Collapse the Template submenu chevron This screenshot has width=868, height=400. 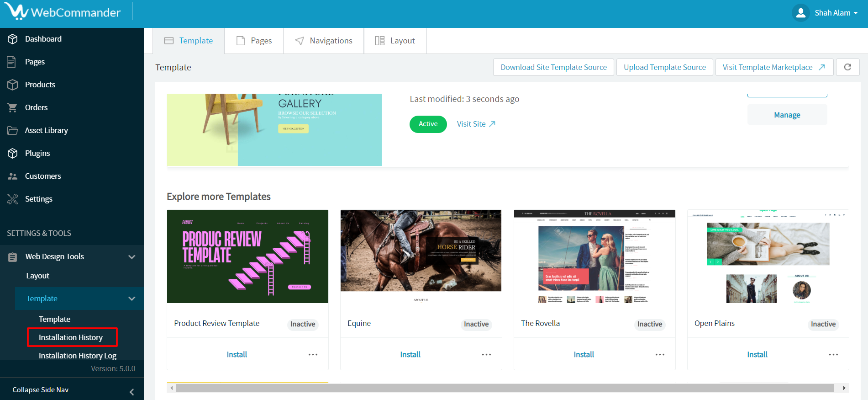(x=132, y=299)
